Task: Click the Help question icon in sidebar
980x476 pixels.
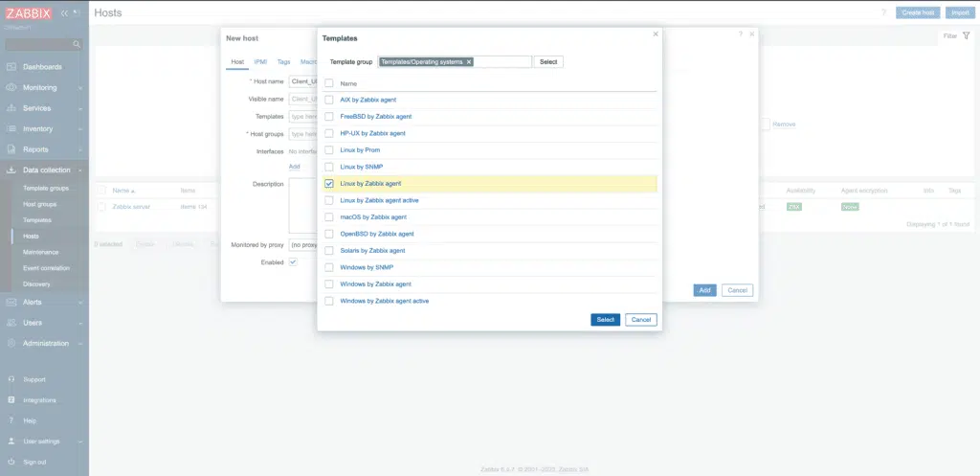Action: 11,421
